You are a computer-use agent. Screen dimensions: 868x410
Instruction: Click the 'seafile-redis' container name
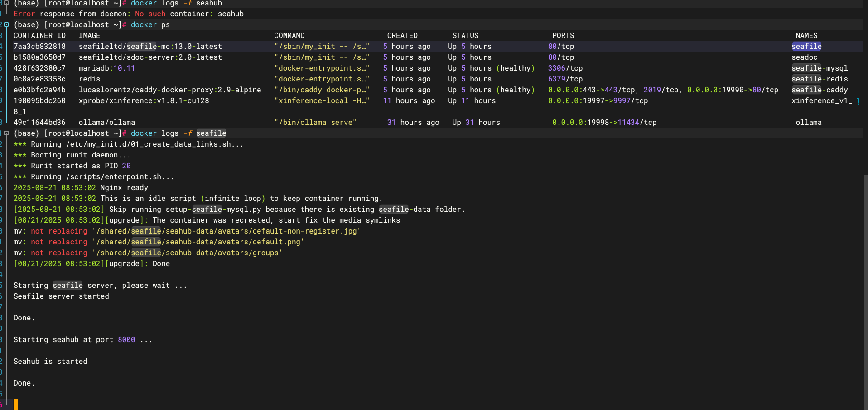(x=820, y=79)
